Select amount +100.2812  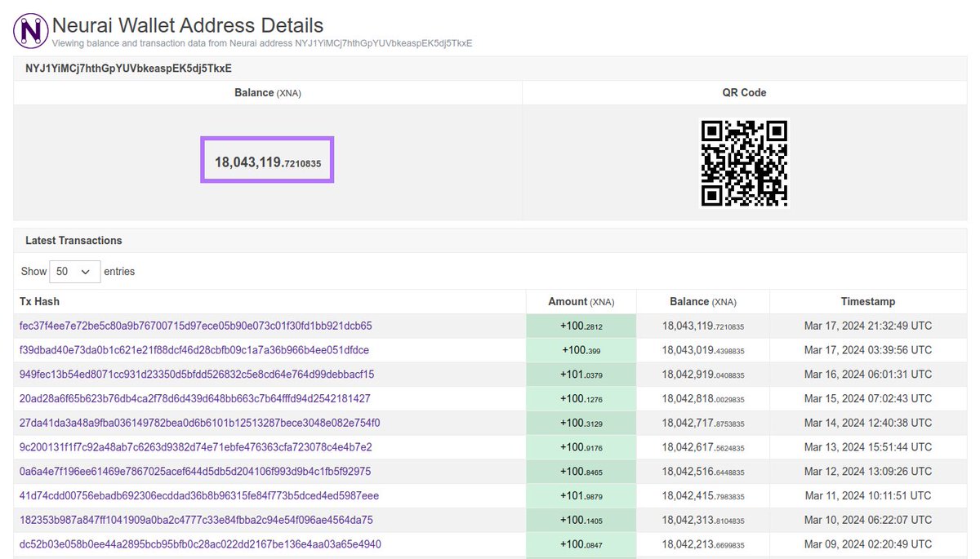coord(581,326)
